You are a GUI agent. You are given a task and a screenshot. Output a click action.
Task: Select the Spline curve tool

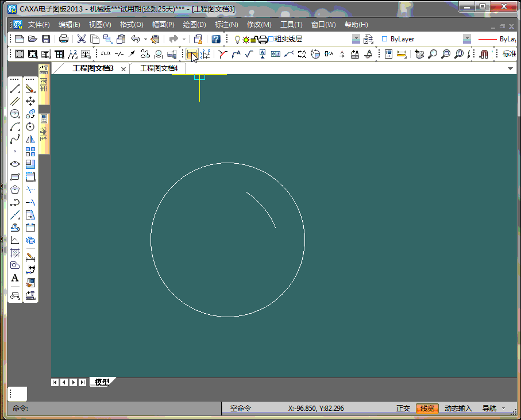15,139
